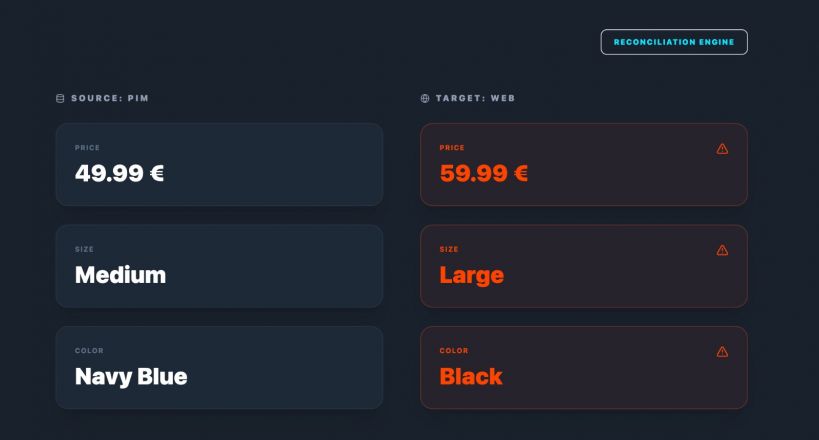Screen dimensions: 819x440
Task: Click the 49.99 € source price value
Action: (x=119, y=173)
